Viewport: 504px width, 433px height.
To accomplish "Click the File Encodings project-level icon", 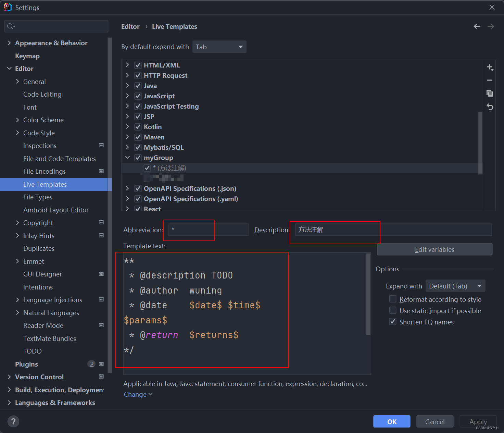I will tap(101, 171).
